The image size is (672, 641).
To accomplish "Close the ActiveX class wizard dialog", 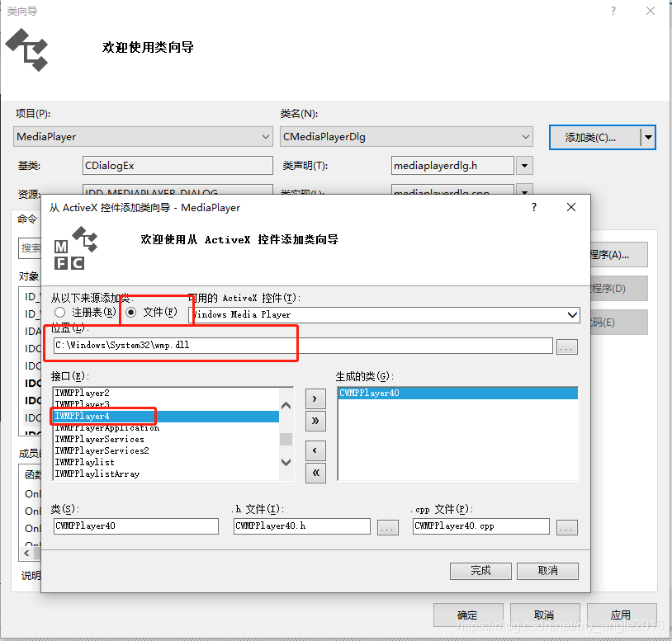I will [570, 208].
